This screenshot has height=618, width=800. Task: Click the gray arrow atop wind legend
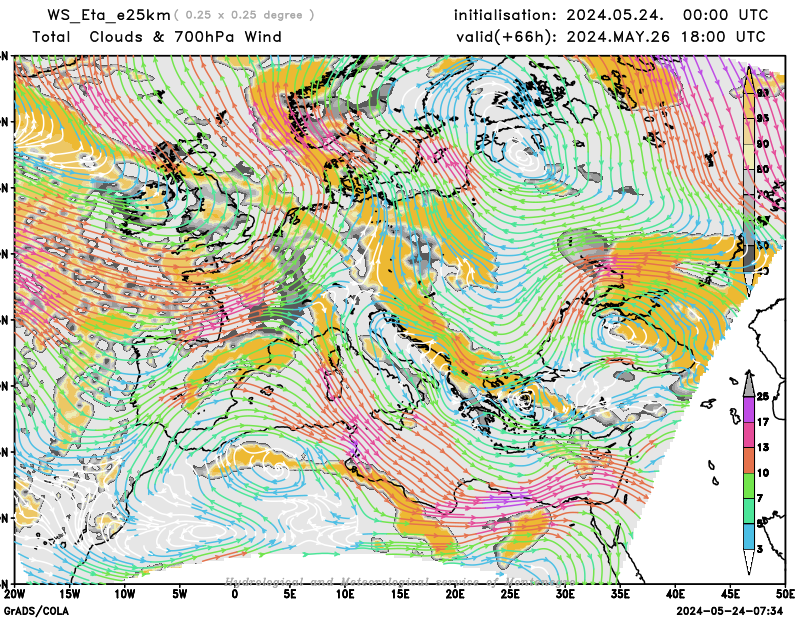pos(748,384)
